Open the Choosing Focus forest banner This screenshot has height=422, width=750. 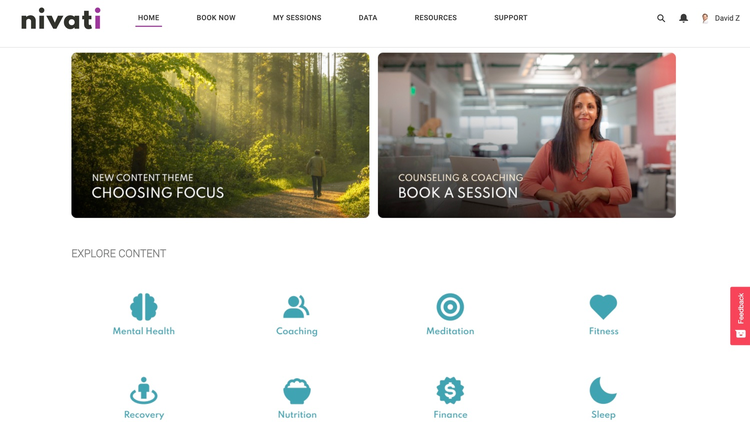click(x=220, y=135)
